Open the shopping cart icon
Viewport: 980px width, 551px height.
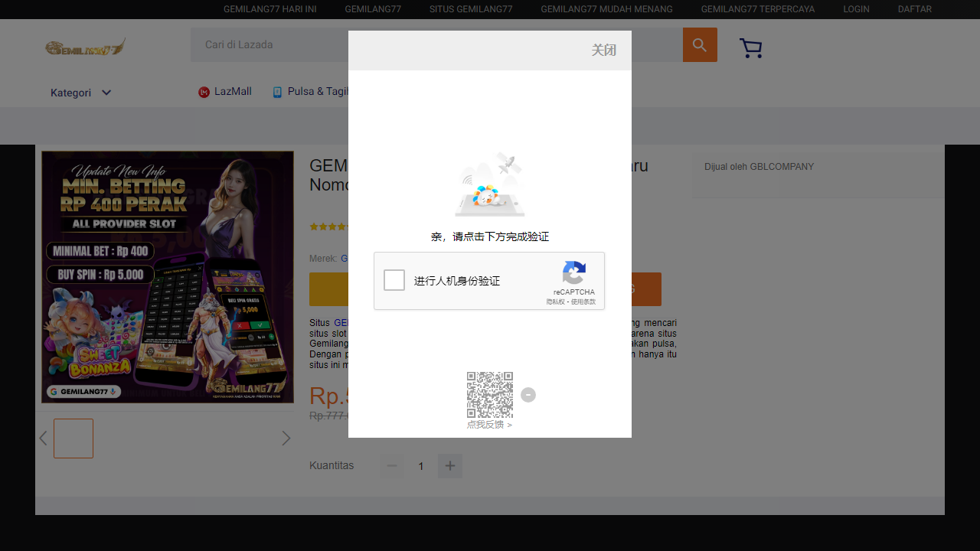pyautogui.click(x=750, y=48)
